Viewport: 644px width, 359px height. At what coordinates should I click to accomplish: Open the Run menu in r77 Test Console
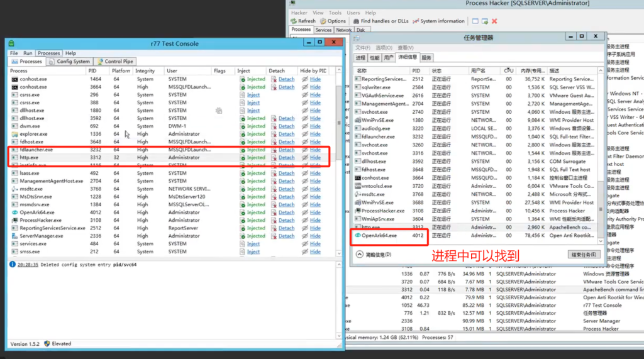(x=28, y=53)
